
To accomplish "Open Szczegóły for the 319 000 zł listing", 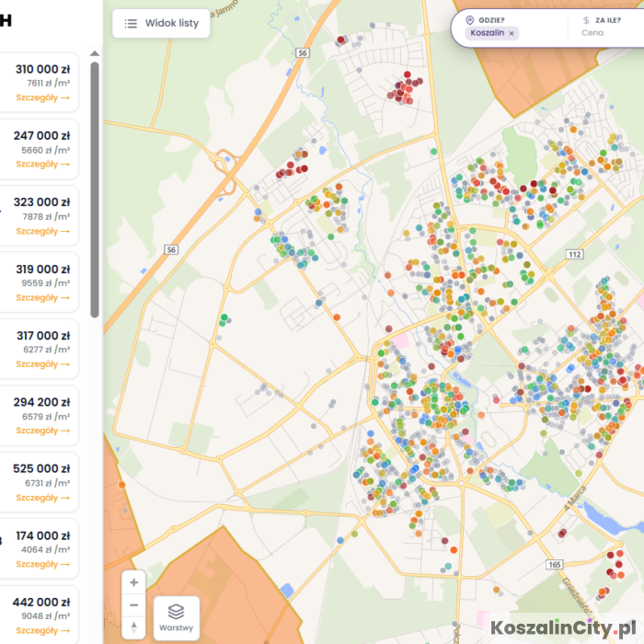I will (42, 297).
